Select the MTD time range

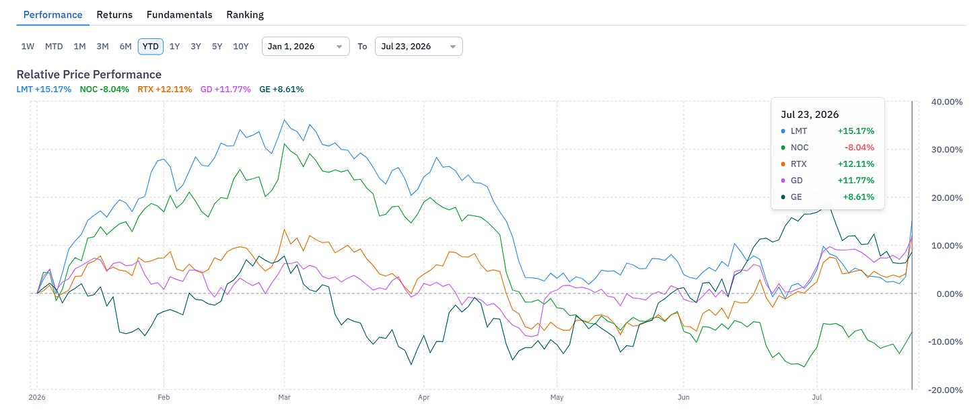click(54, 46)
